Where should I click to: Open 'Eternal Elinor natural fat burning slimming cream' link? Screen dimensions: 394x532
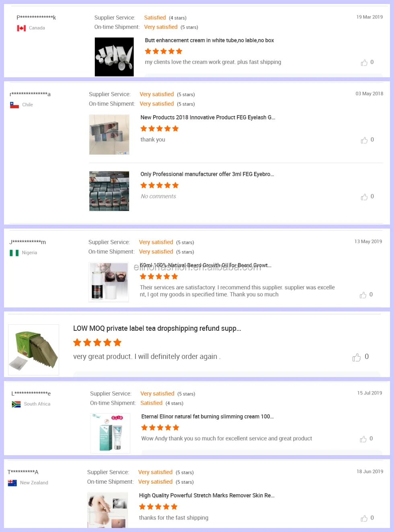[207, 417]
